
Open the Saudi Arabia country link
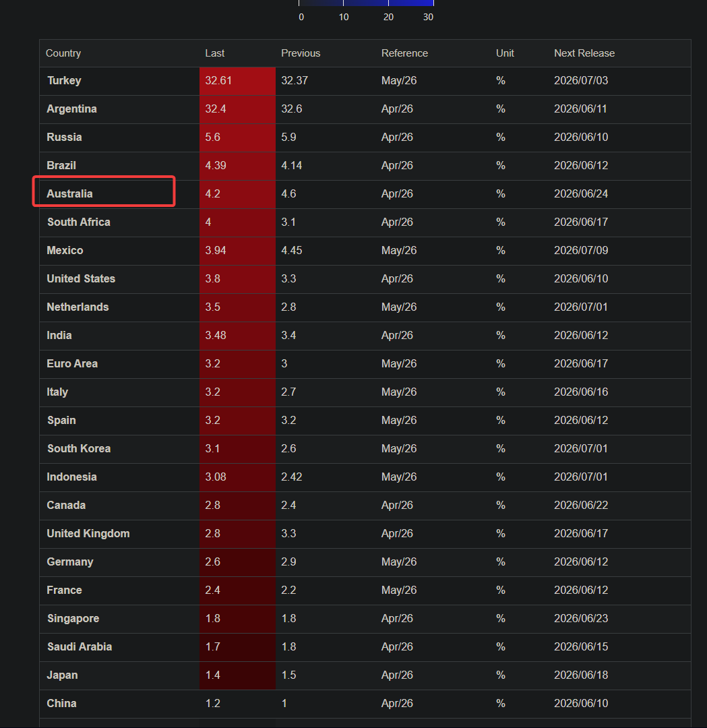tap(80, 647)
